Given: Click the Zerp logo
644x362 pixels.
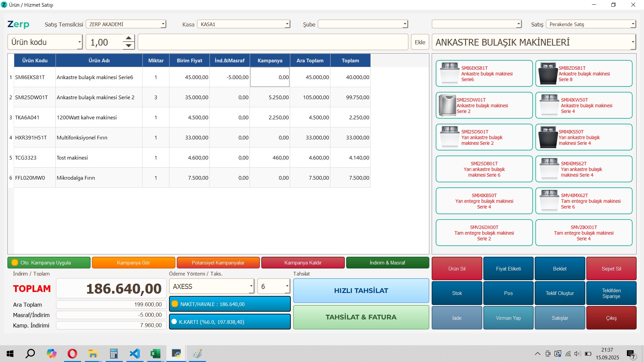Looking at the screenshot, I should [18, 24].
